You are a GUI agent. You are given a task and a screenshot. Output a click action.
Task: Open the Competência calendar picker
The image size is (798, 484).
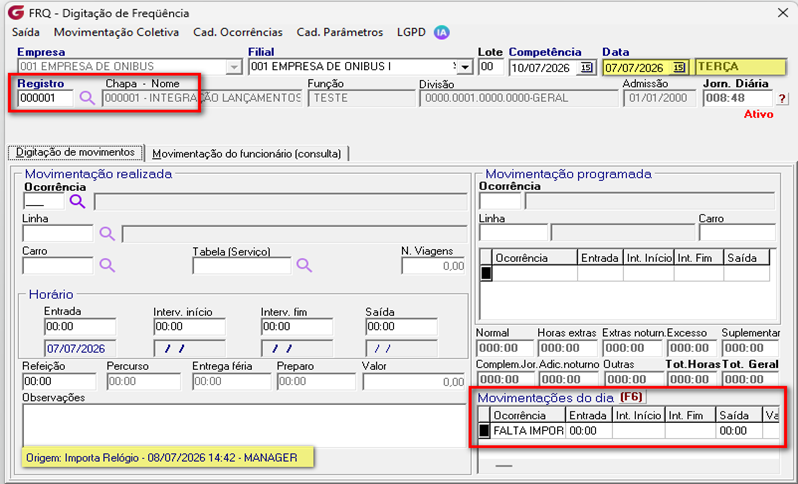[x=586, y=67]
